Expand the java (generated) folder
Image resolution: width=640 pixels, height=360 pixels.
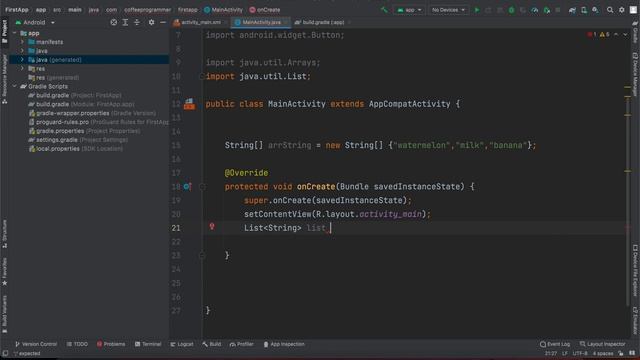pos(22,60)
